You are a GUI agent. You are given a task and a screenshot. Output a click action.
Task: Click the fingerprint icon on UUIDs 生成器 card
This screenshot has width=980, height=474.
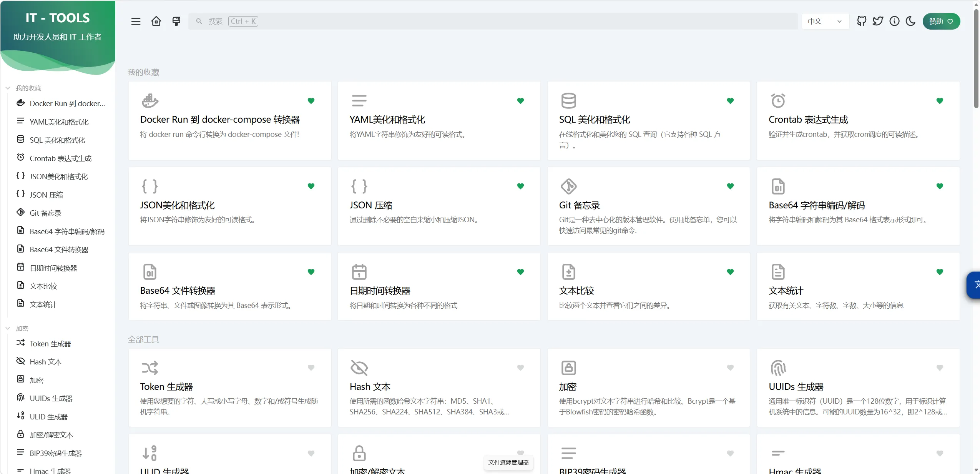(x=778, y=368)
